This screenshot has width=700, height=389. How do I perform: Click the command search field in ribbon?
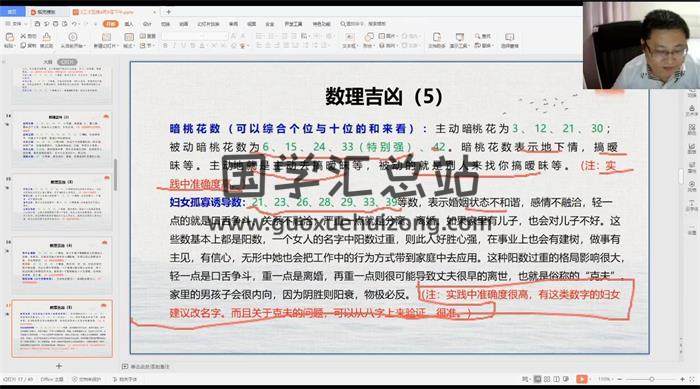click(364, 24)
